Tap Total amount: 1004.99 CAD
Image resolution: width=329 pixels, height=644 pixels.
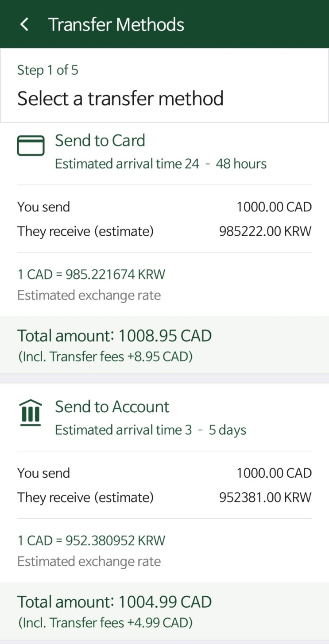[x=115, y=602]
